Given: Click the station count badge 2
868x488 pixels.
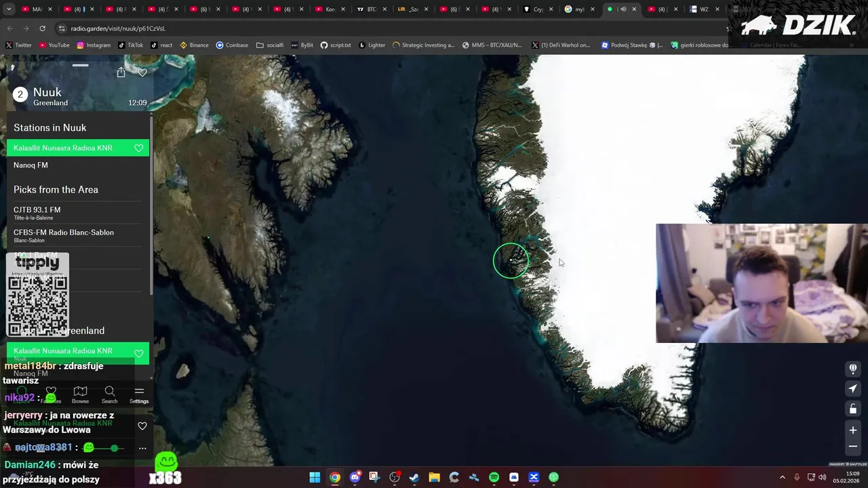Looking at the screenshot, I should (x=20, y=95).
